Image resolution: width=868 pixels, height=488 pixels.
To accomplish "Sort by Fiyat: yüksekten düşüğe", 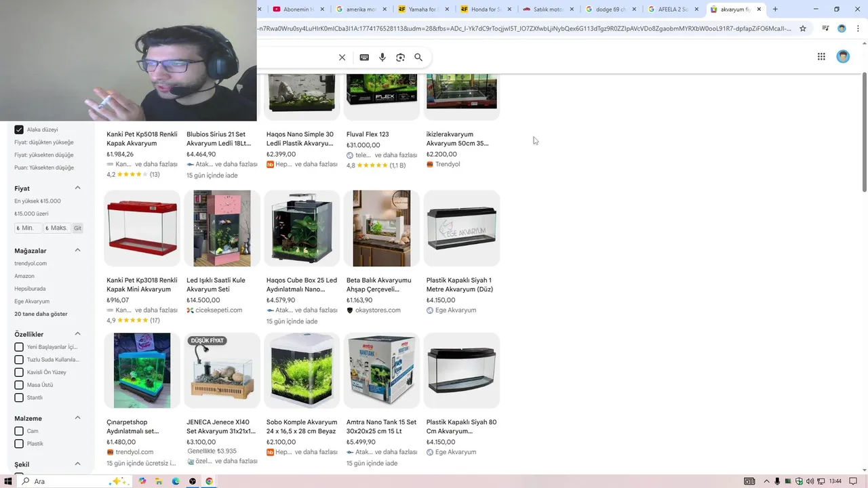I will 44,155.
